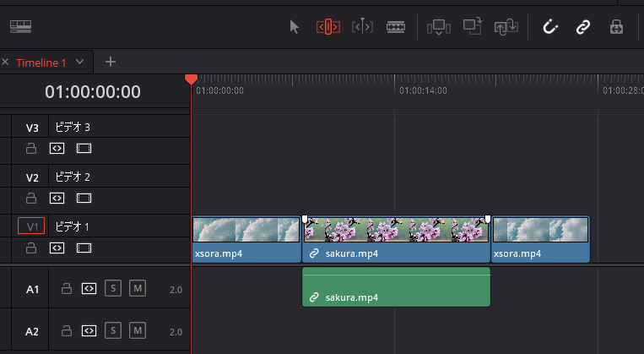
Task: Click the Replace Clip icon
Action: [506, 27]
